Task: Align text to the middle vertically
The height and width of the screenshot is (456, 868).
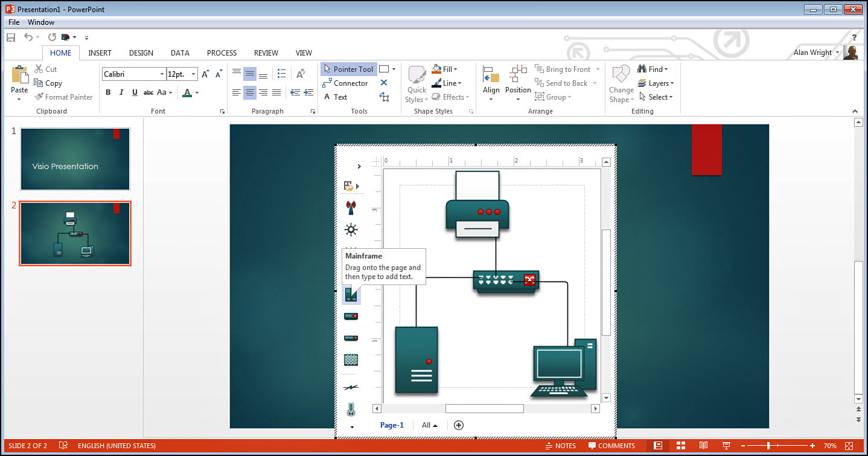Action: pos(250,74)
